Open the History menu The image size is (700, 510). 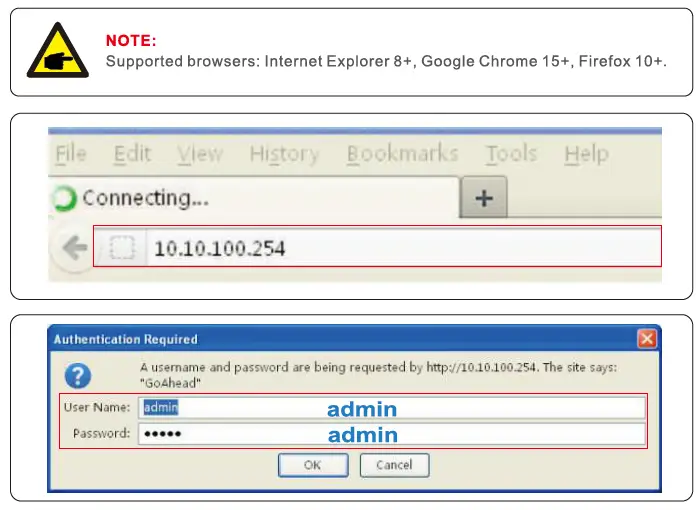[284, 154]
